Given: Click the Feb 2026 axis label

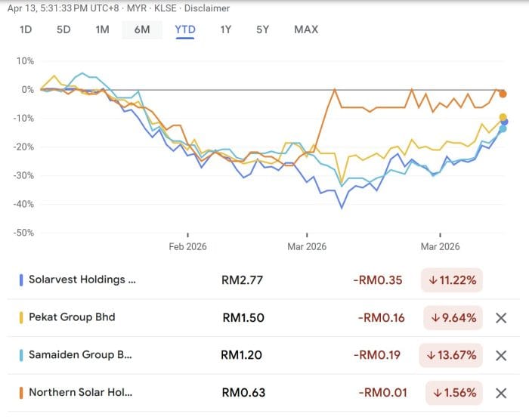Looking at the screenshot, I should (187, 246).
